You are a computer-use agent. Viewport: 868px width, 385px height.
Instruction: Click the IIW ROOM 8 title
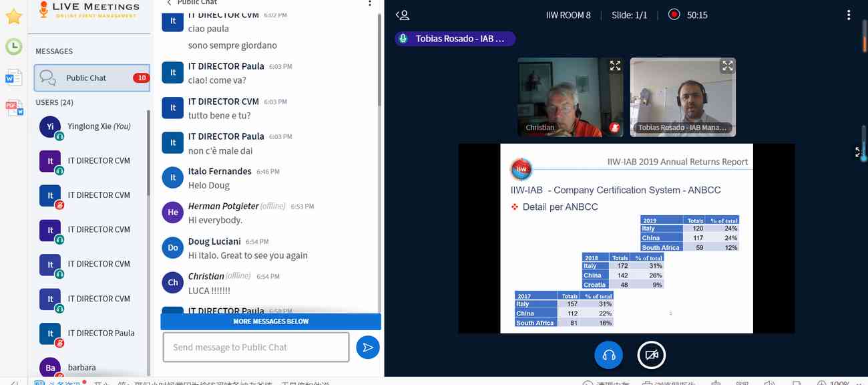tap(568, 15)
